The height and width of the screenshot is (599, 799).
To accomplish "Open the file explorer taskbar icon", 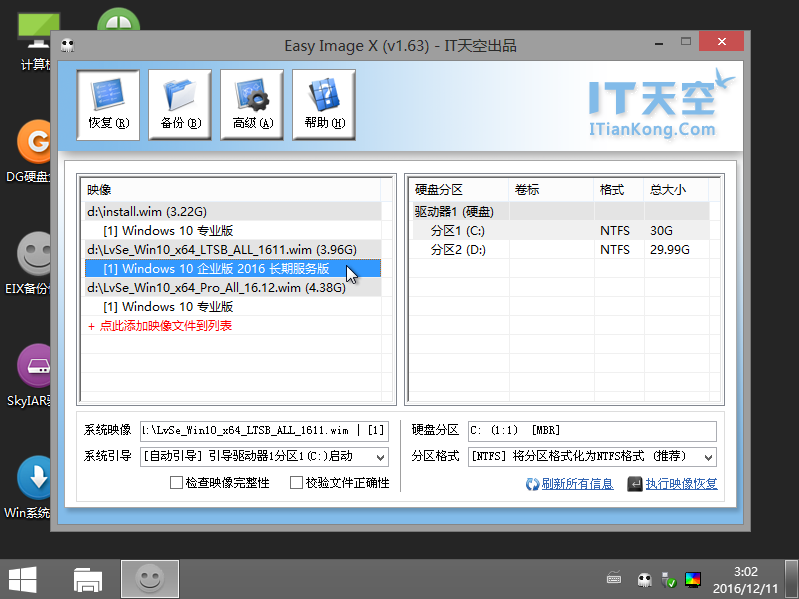I will pos(88,580).
